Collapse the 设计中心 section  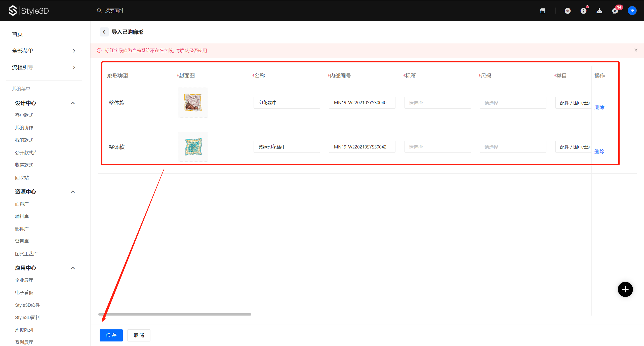pyautogui.click(x=73, y=103)
